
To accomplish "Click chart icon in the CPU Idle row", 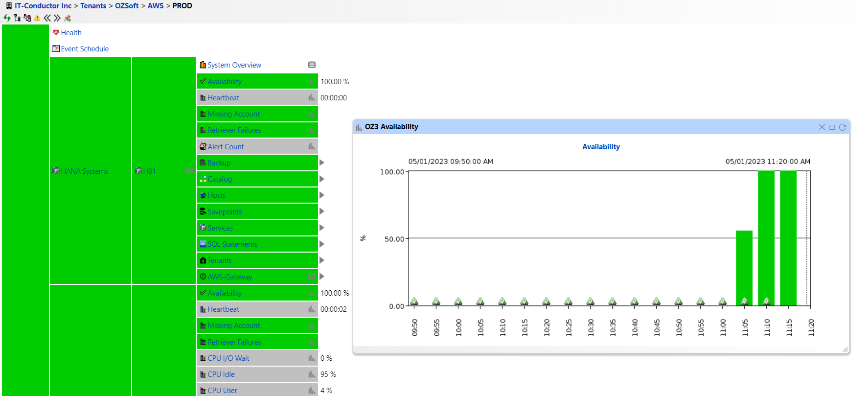I will tap(312, 374).
